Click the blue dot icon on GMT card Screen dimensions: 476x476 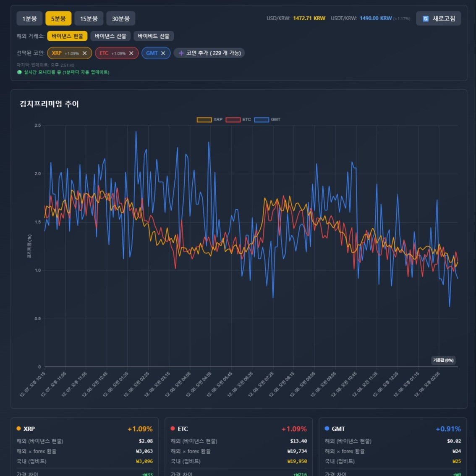[x=327, y=429]
